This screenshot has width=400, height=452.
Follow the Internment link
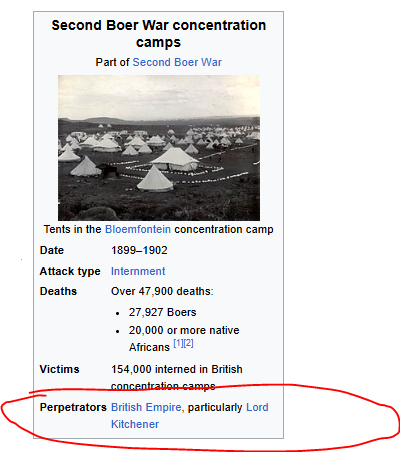(x=138, y=271)
